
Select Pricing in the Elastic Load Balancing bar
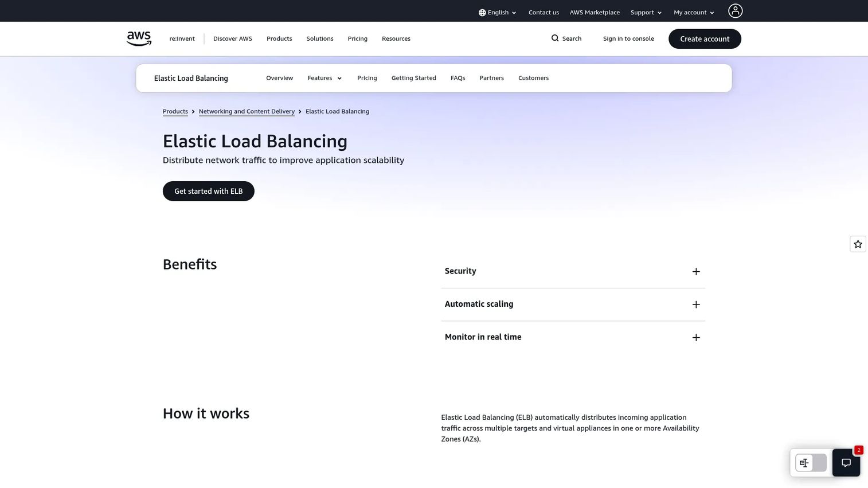click(367, 78)
